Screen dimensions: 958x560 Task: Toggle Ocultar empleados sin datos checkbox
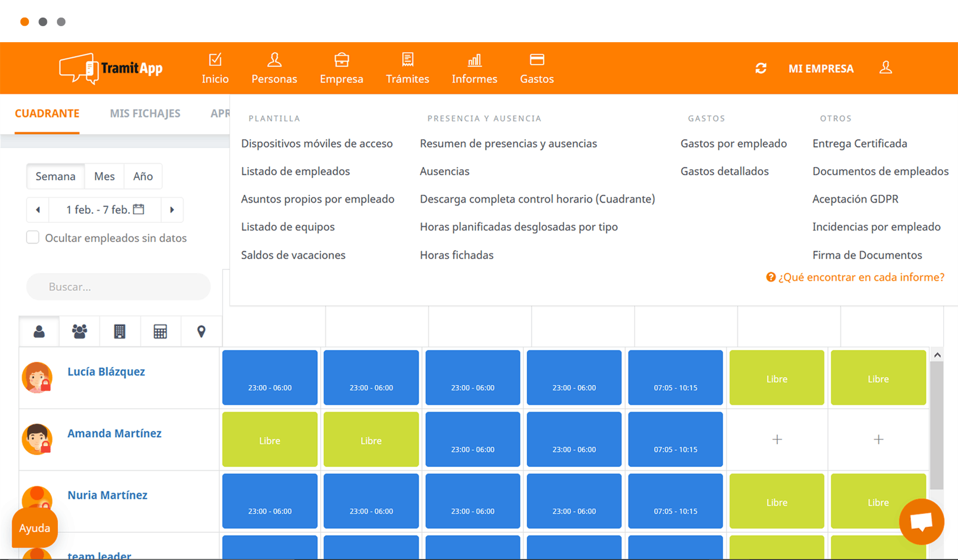point(33,237)
